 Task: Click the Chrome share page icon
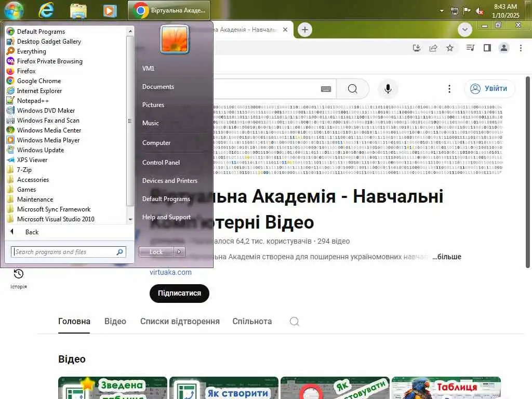(x=433, y=48)
